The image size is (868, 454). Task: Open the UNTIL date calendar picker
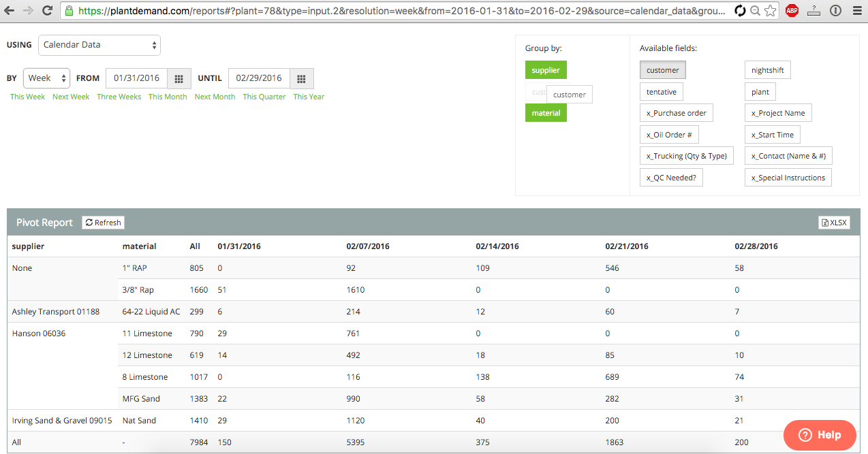point(301,79)
